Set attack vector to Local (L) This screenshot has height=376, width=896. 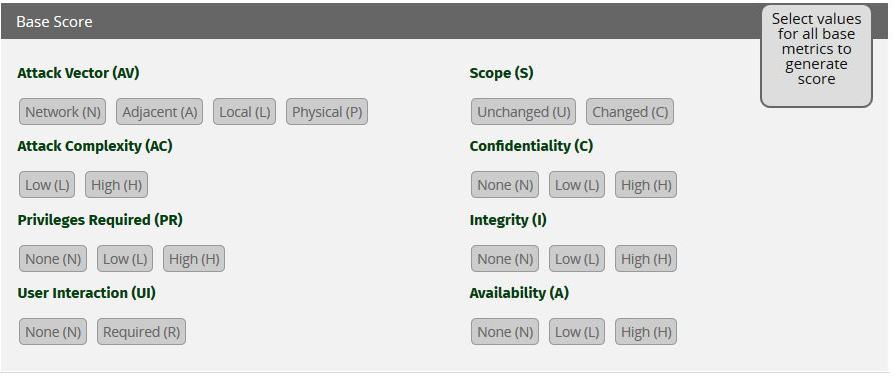click(x=245, y=111)
